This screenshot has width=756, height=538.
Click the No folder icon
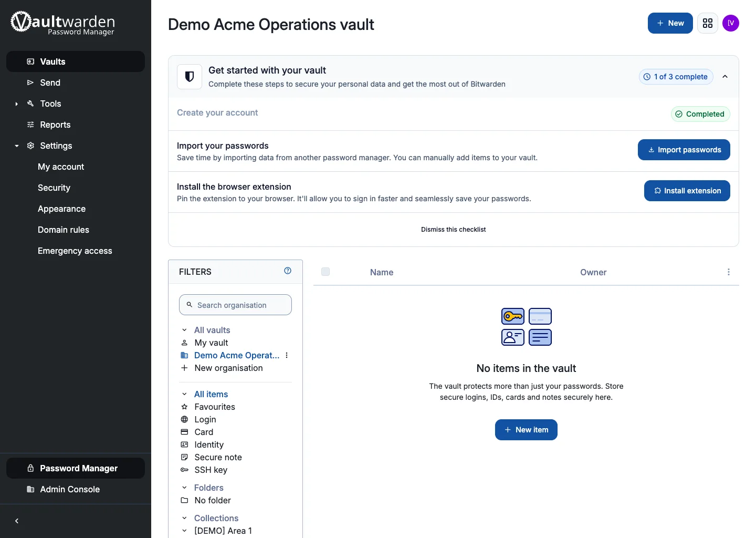pos(184,500)
